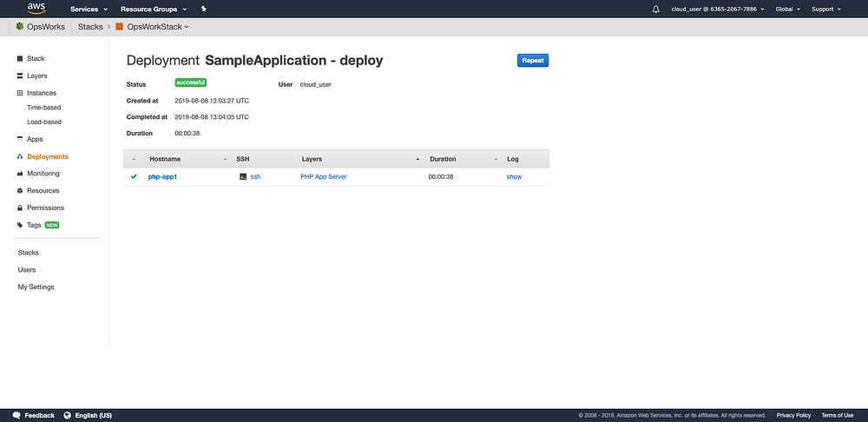This screenshot has height=422, width=868.
Task: Open Resources in the sidebar
Action: click(43, 190)
